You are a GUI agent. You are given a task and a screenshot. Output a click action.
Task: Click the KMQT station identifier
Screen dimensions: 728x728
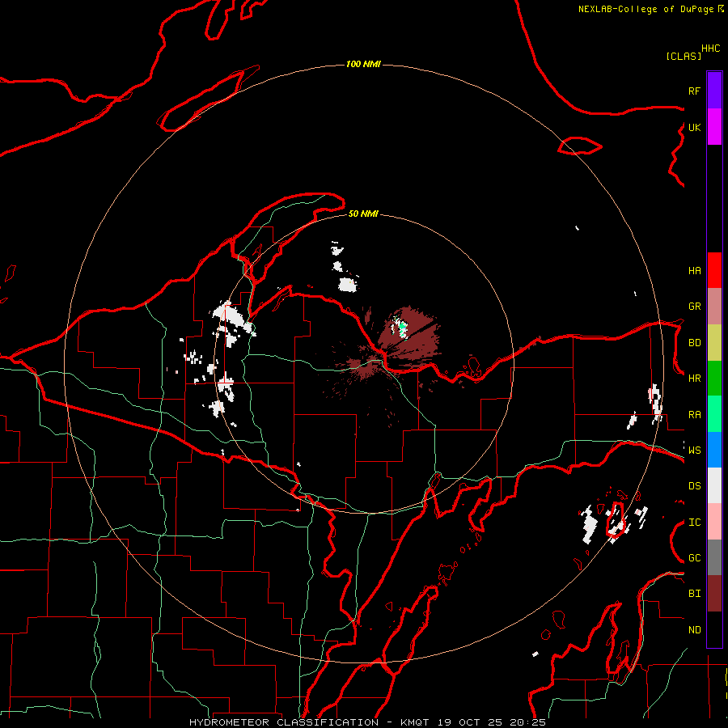click(416, 722)
